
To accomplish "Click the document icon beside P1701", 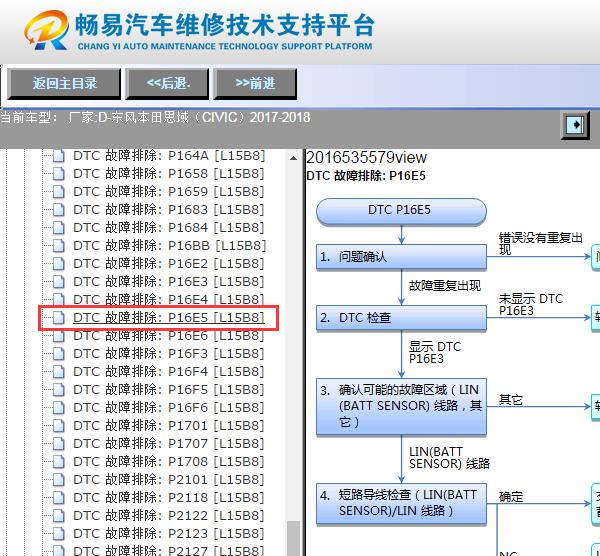I will (x=59, y=426).
